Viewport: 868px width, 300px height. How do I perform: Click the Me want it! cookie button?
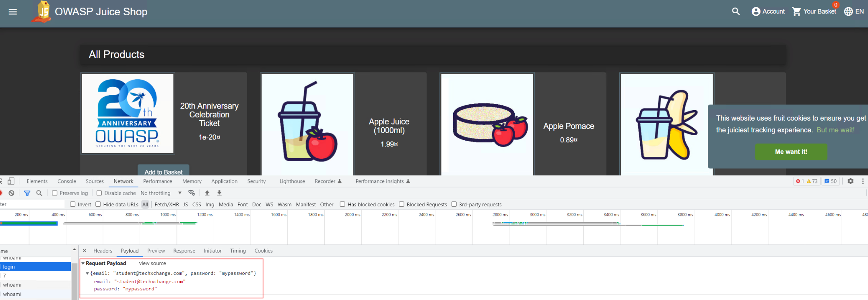(791, 152)
